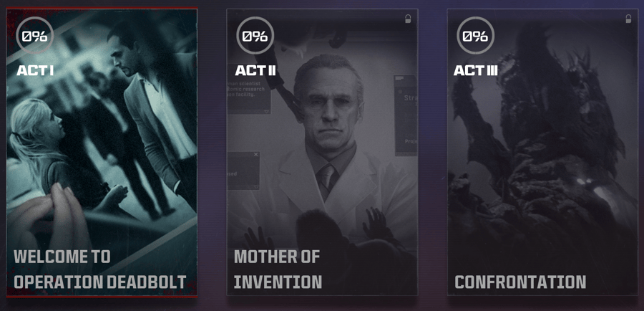The height and width of the screenshot is (311, 644).
Task: Click the lock icon on Act III card
Action: [628, 19]
